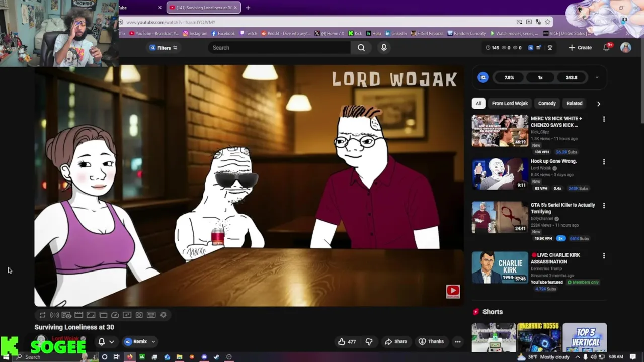Click the clapperboard icon below the video

[x=78, y=315]
